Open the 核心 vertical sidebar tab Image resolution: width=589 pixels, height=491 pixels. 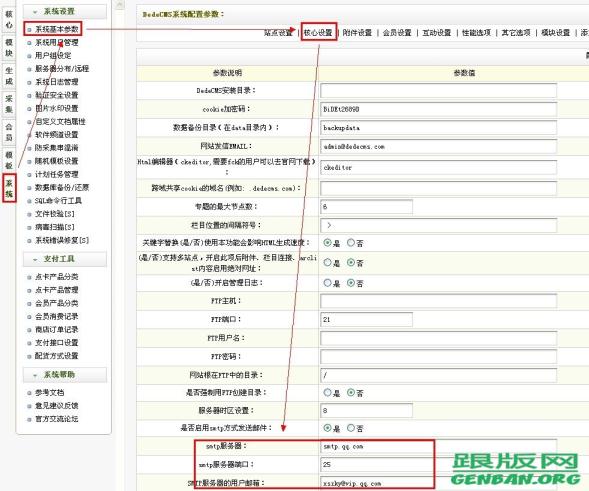tap(9, 20)
